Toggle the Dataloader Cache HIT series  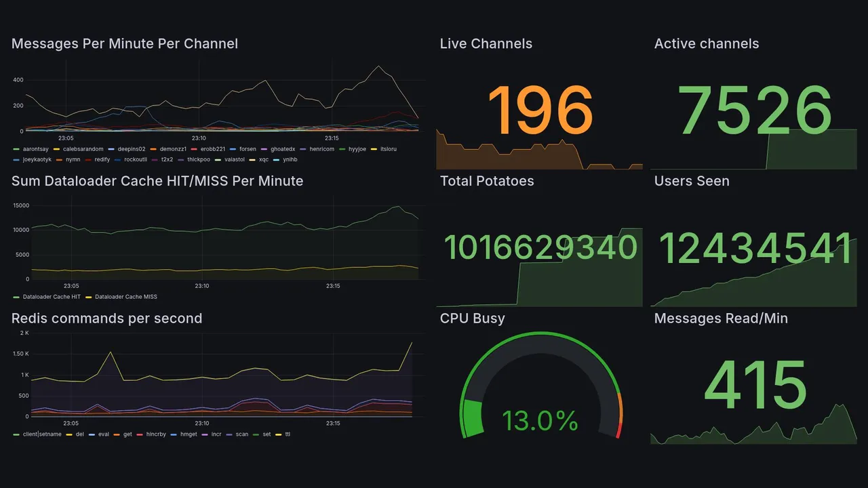click(x=52, y=297)
